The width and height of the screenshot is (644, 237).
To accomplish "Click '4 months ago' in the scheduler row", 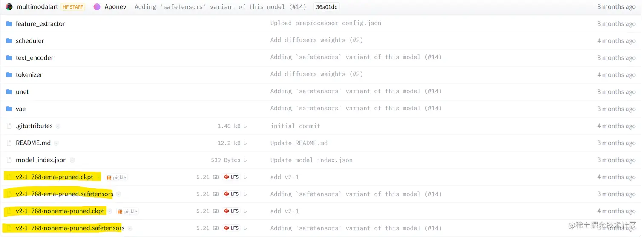I will click(x=616, y=41).
